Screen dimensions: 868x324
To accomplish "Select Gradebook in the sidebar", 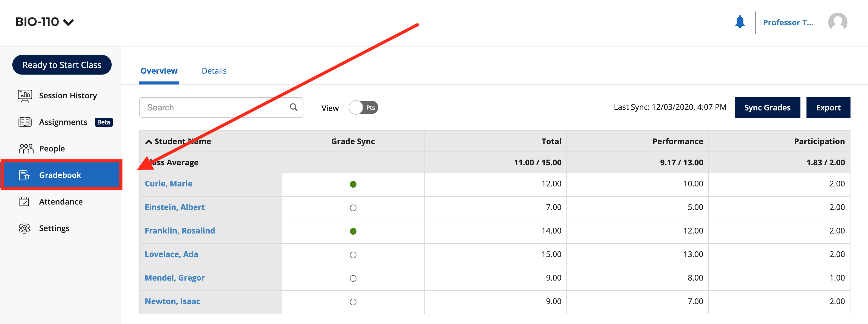I will pos(61,175).
